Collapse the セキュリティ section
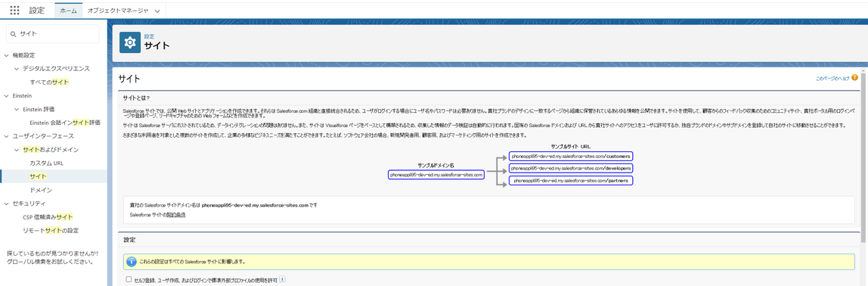868x286 pixels. (6, 204)
